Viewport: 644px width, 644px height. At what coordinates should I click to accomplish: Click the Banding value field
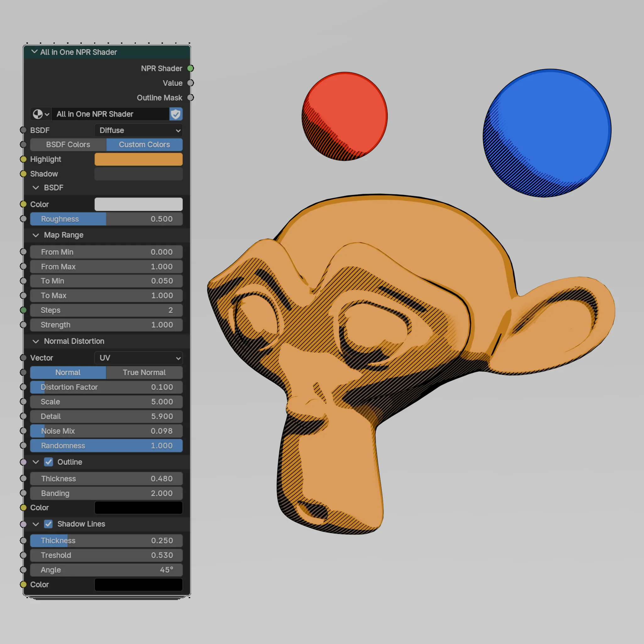pyautogui.click(x=106, y=494)
